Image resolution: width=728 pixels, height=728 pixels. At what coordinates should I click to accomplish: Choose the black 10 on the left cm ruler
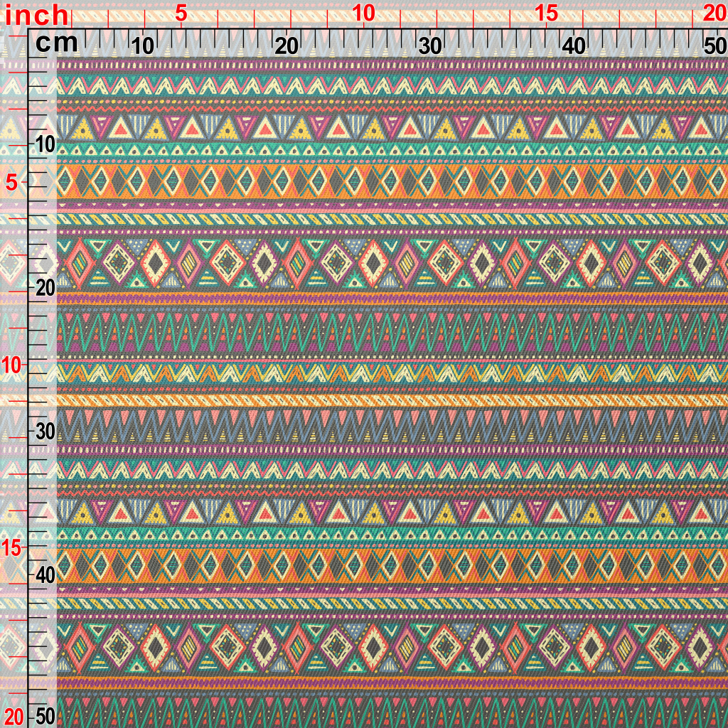(x=45, y=145)
